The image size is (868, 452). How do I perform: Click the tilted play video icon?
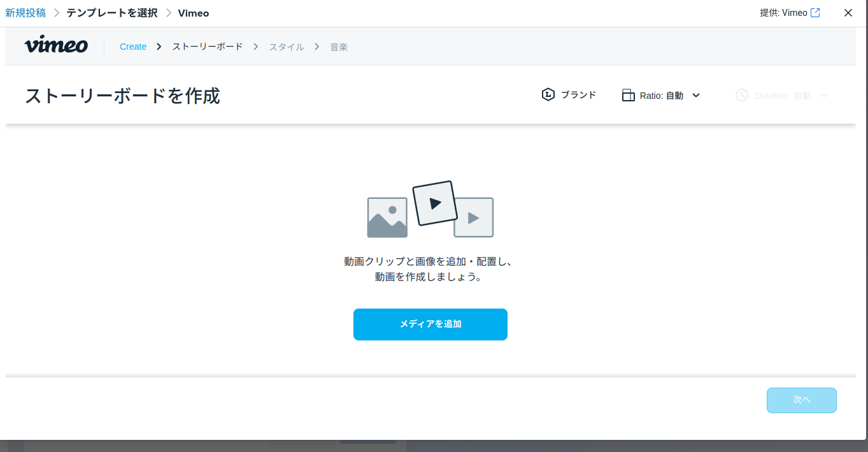point(436,203)
